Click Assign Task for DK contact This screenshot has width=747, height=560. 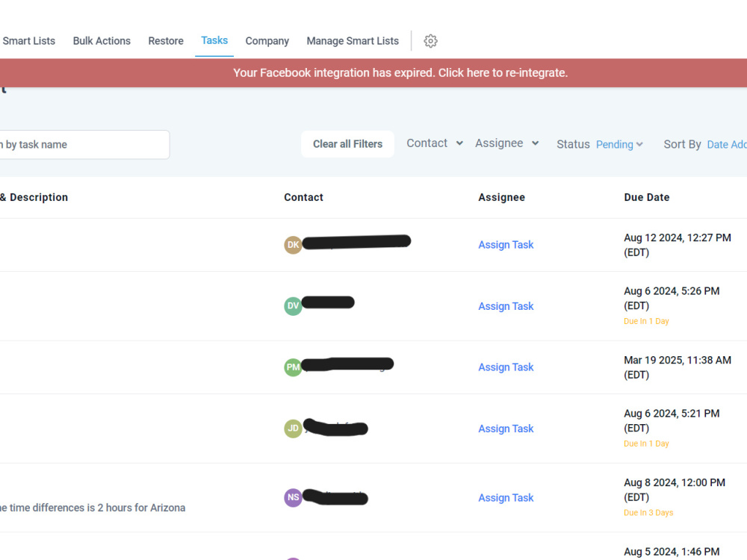point(506,245)
